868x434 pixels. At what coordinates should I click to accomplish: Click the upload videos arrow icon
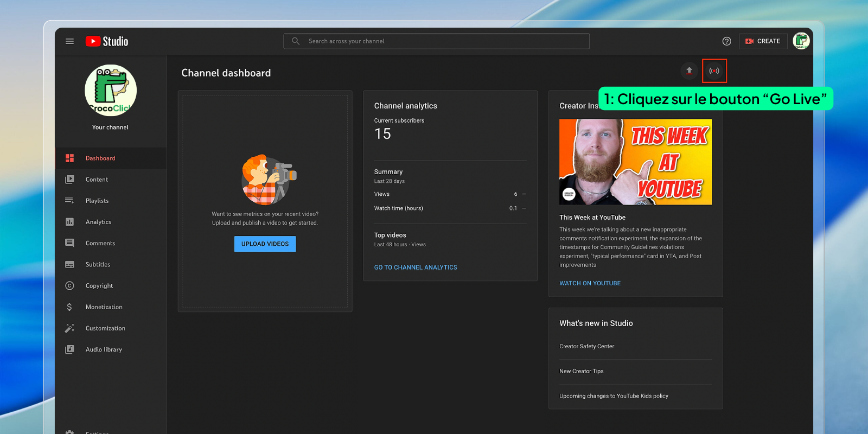click(x=689, y=71)
